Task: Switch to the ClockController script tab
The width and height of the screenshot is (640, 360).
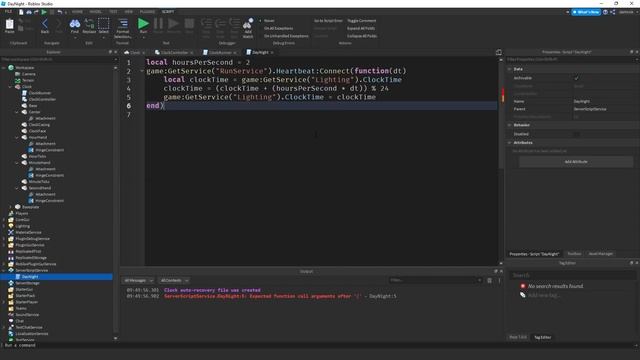Action: click(x=174, y=53)
